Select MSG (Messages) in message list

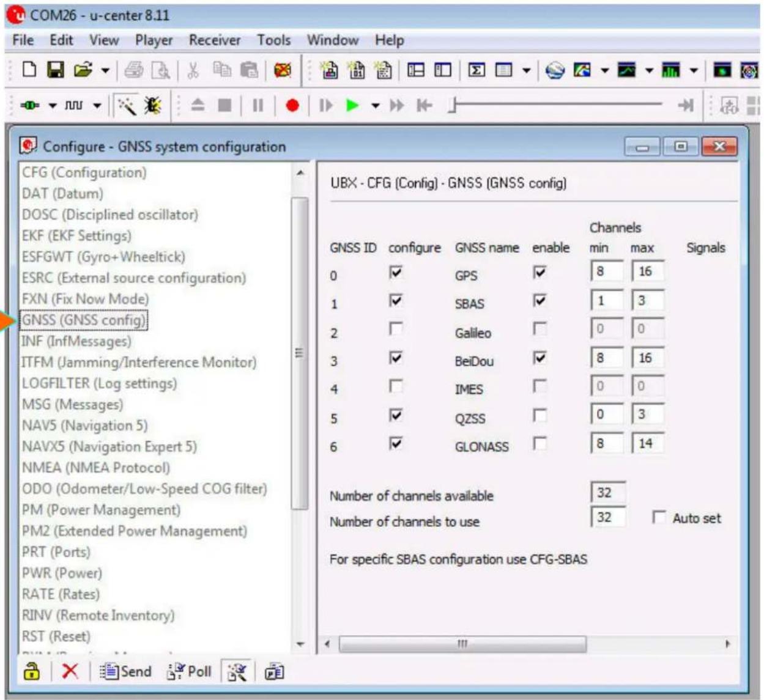pyautogui.click(x=72, y=405)
